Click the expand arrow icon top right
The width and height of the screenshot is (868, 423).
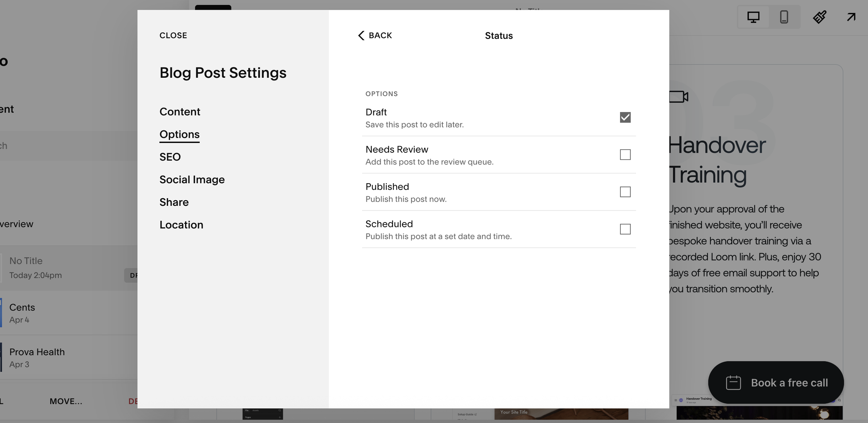click(x=851, y=17)
